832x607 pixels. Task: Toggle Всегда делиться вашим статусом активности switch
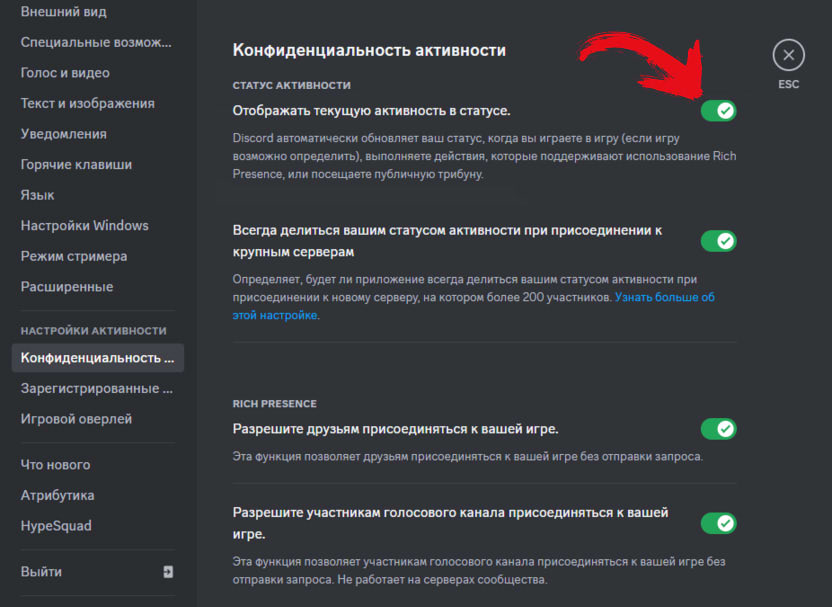[x=718, y=241]
